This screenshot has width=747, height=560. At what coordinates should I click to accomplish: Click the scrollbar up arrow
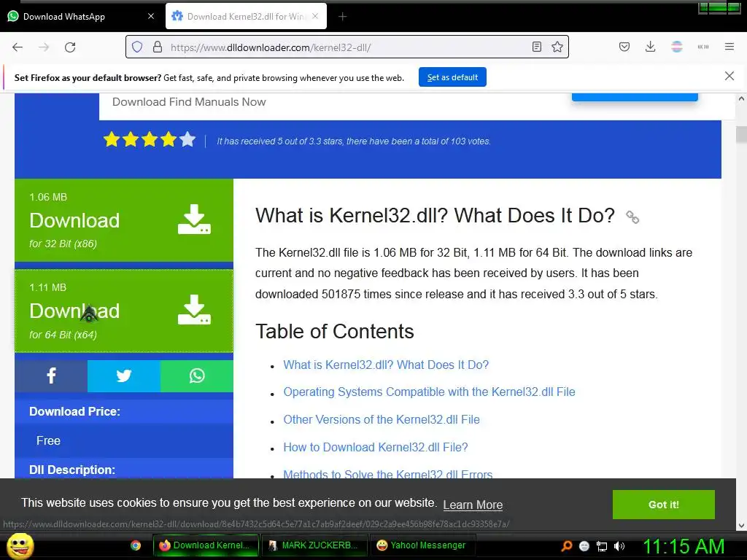(x=741, y=99)
